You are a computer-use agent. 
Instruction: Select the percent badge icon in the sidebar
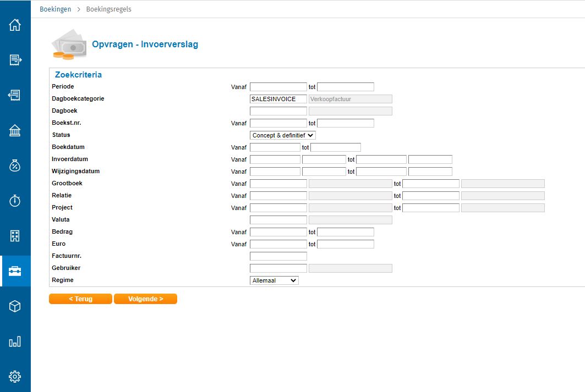(x=15, y=165)
